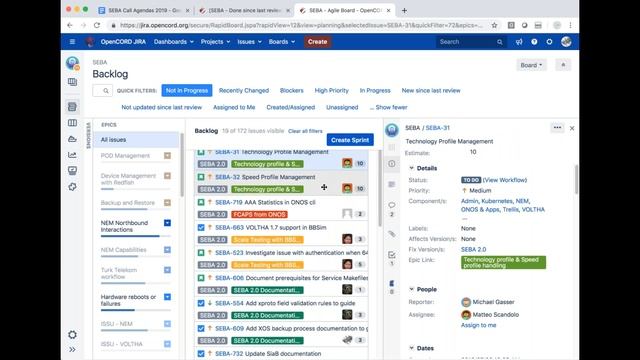
Task: Reload the page with the browser refresh button
Action: pyautogui.click(x=97, y=25)
